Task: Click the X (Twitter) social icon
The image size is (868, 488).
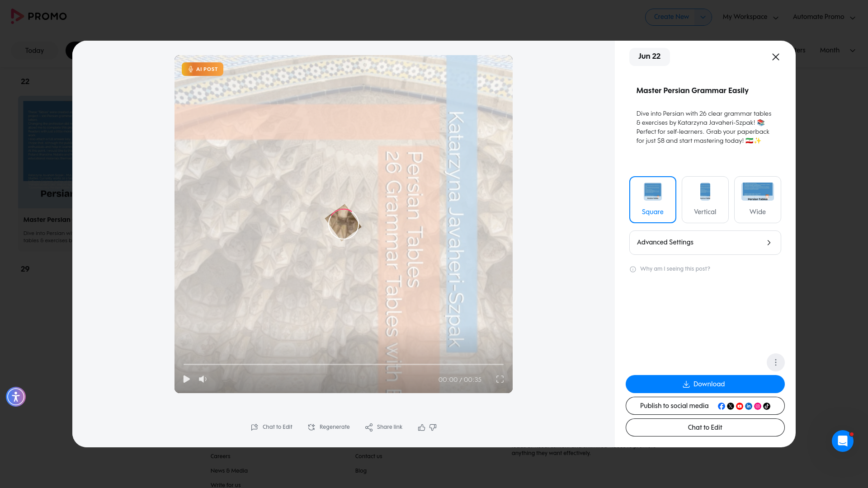Action: pos(730,406)
